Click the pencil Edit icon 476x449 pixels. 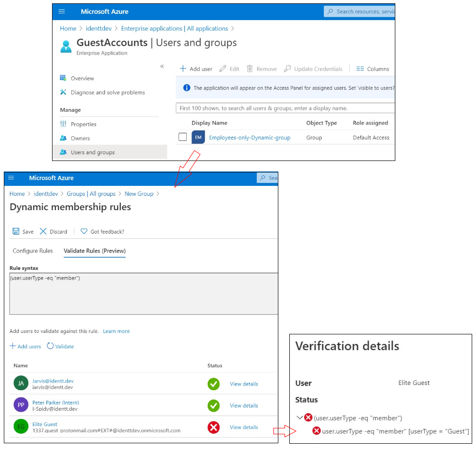(x=223, y=69)
